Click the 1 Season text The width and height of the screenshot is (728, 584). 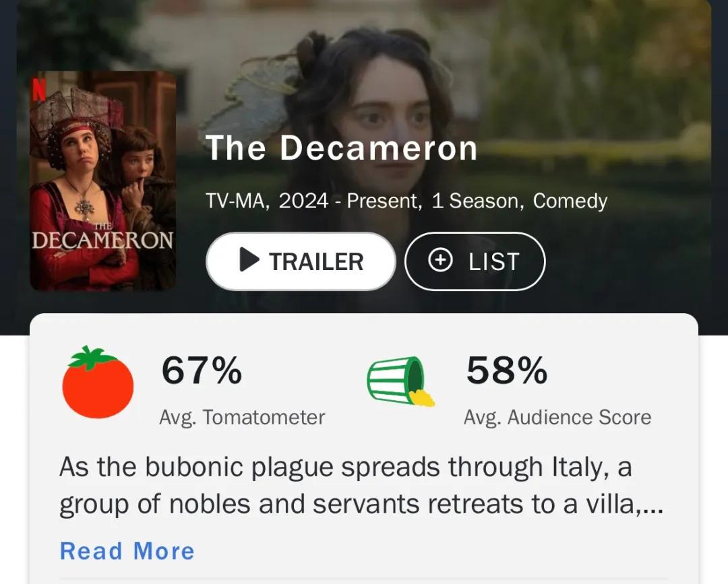(x=476, y=201)
